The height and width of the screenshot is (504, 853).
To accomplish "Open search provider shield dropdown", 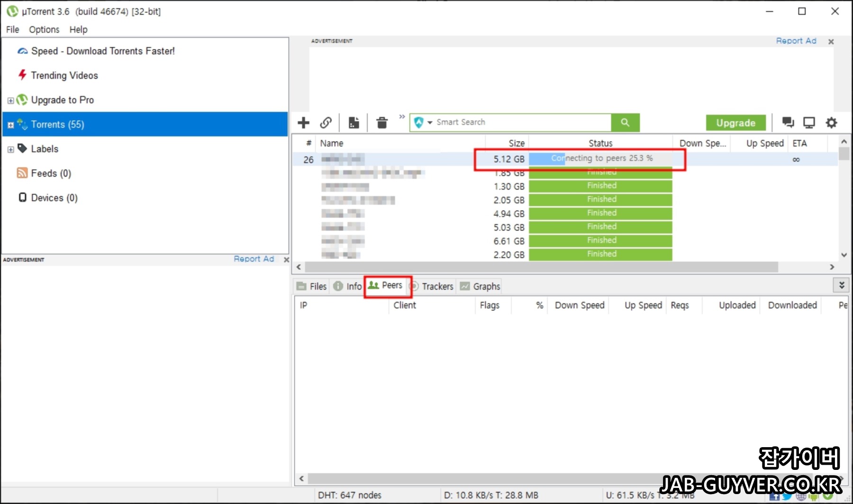I will tap(423, 123).
